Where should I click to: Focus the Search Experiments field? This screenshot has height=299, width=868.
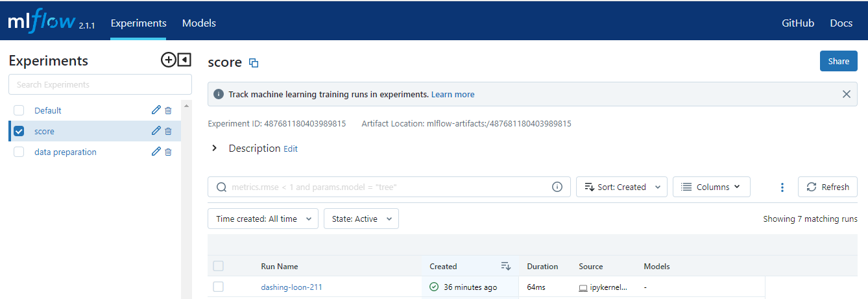point(100,84)
